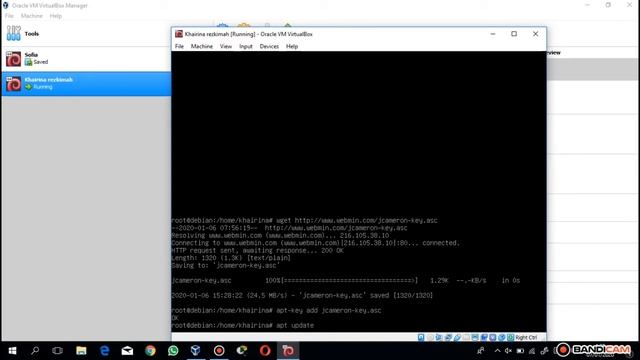Click the Right Ctrl host key label
640x360 pixels.
point(526,338)
